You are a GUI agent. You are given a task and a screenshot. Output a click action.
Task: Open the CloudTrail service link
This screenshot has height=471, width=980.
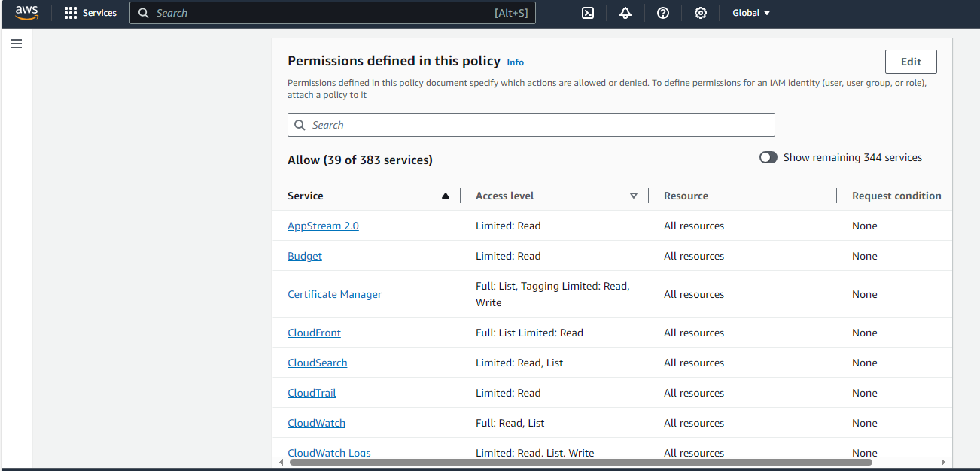tap(312, 393)
